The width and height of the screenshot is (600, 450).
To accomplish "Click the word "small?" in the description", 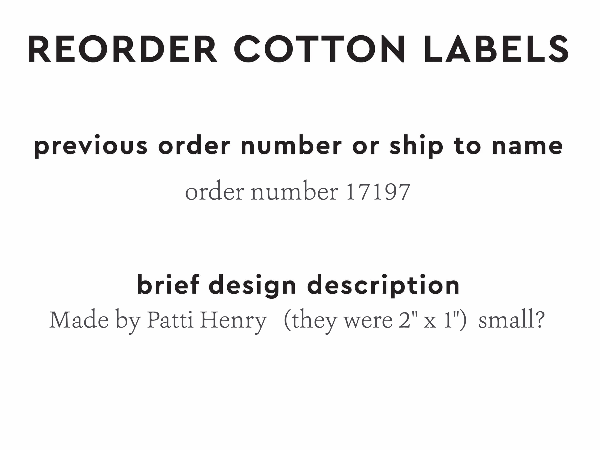I will (x=512, y=322).
